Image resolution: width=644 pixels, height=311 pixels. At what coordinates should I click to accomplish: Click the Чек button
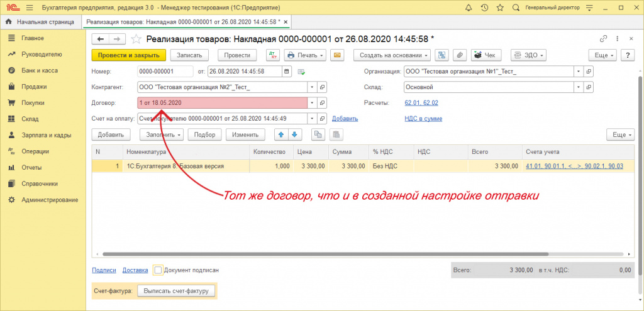click(486, 55)
